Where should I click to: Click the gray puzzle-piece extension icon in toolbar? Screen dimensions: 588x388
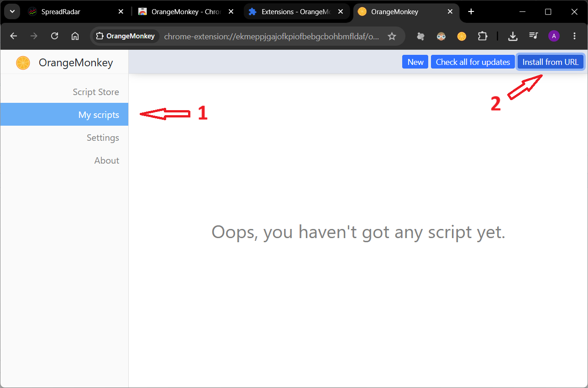point(421,36)
